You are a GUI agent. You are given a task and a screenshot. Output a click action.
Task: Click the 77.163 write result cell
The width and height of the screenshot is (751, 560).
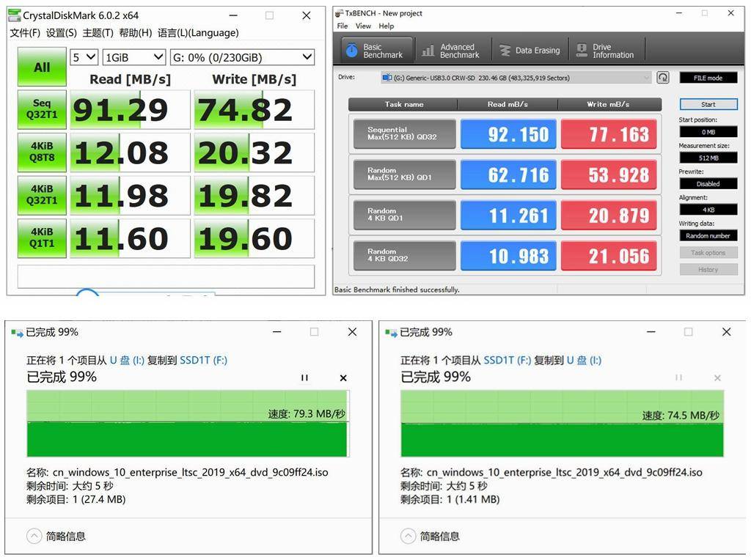click(x=609, y=134)
